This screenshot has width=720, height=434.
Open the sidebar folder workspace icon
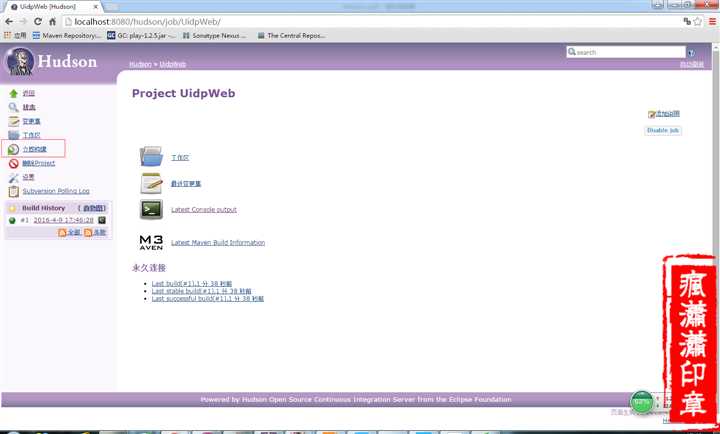tap(14, 135)
